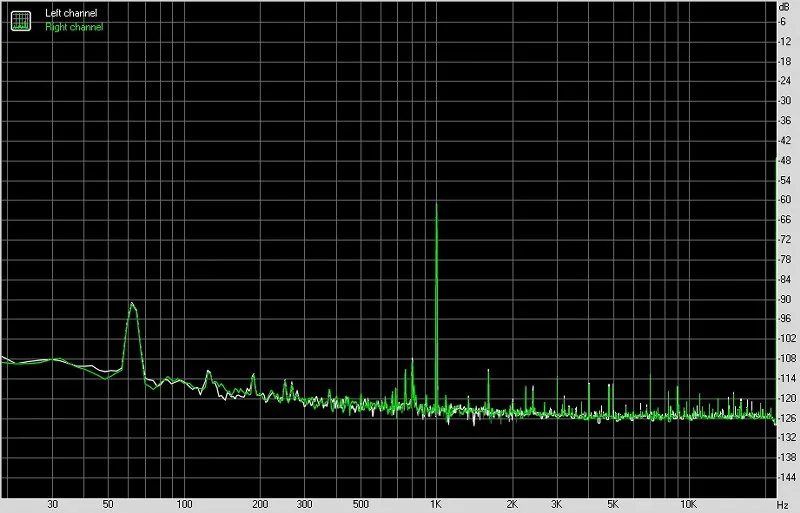Click the 300 Hz frequency axis label
The height and width of the screenshot is (513, 800).
click(x=305, y=504)
